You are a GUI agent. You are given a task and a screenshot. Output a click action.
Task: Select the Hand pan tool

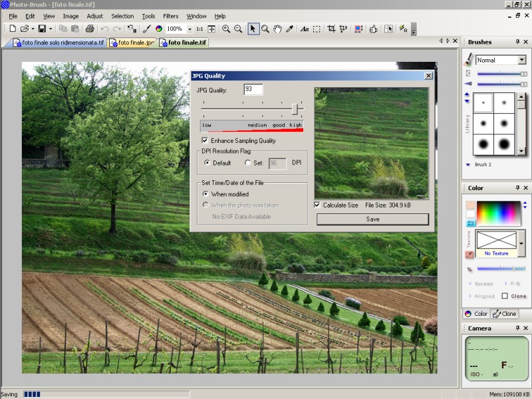coord(277,29)
